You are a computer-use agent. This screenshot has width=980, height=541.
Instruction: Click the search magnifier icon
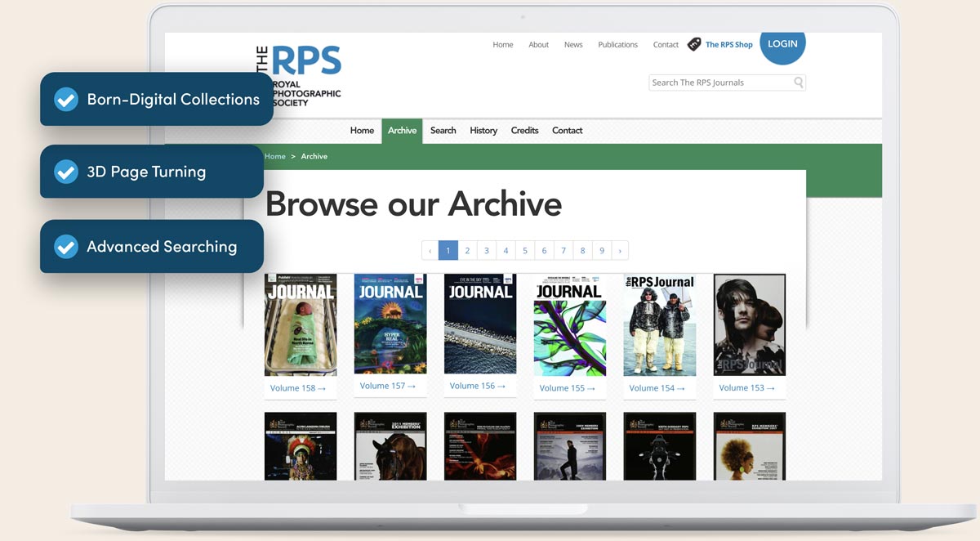(798, 83)
